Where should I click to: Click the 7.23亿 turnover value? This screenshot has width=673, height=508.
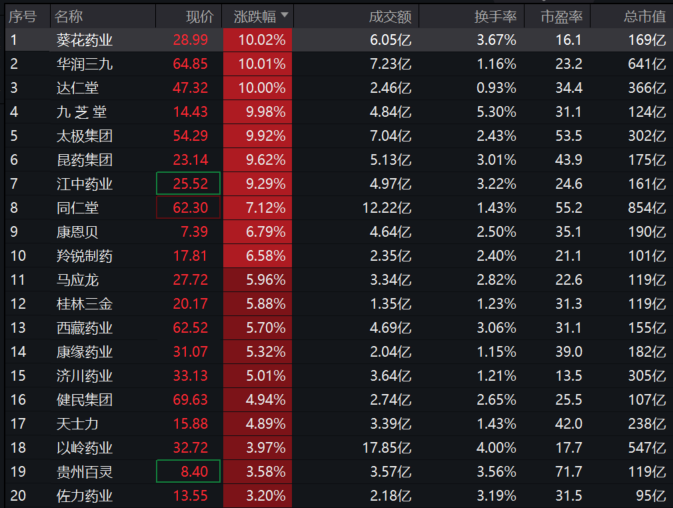tap(391, 64)
